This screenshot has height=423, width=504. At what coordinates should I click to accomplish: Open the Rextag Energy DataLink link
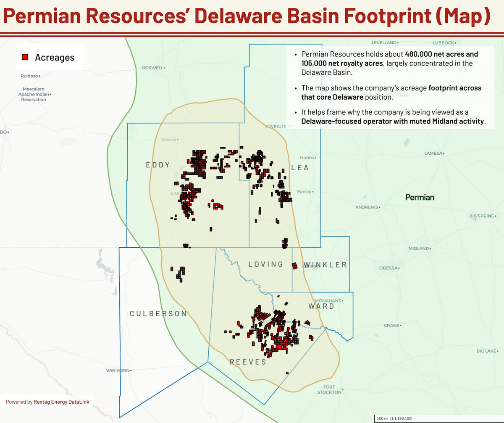tap(61, 402)
